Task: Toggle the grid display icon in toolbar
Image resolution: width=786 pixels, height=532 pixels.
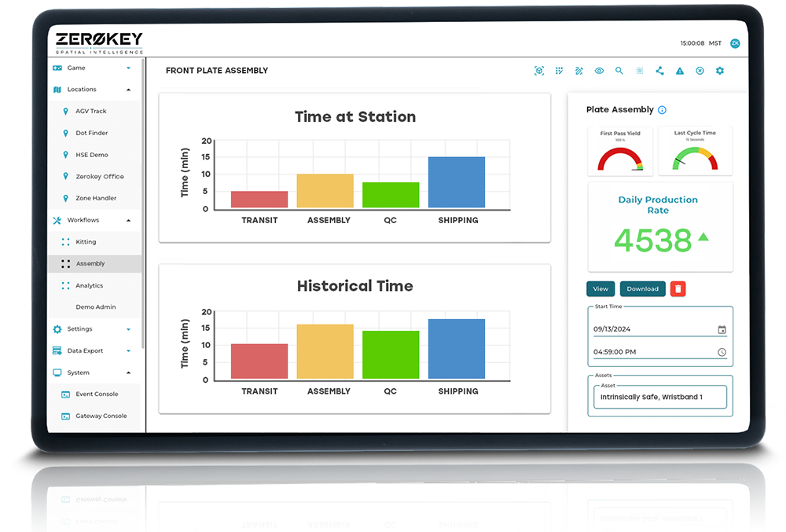Action: pyautogui.click(x=639, y=71)
